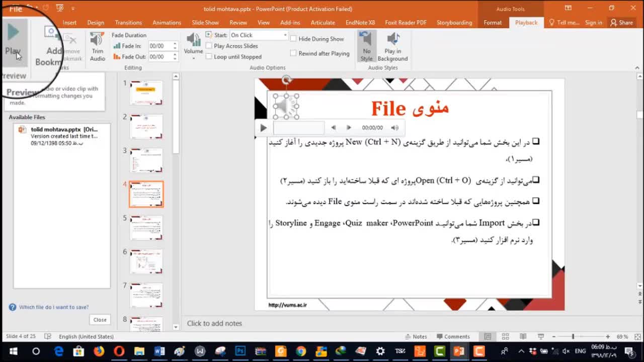Select slide 1 thumbnail
The height and width of the screenshot is (362, 644).
[x=146, y=93]
